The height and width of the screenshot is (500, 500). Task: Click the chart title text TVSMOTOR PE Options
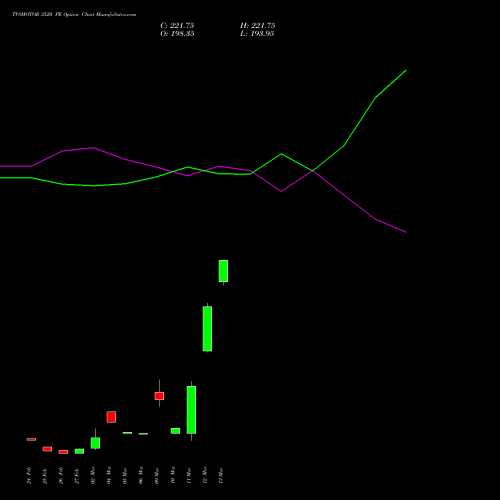coord(74,14)
